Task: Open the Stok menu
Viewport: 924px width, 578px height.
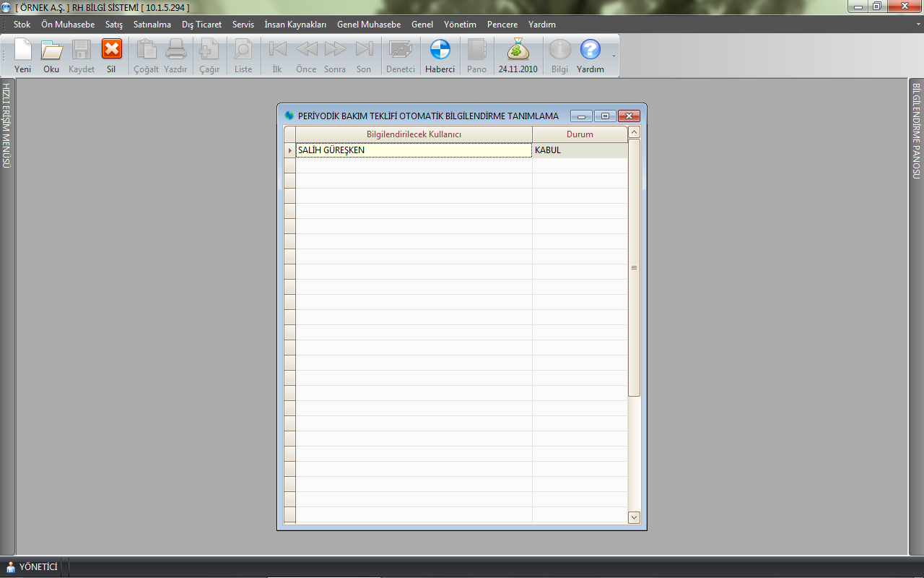Action: point(22,25)
